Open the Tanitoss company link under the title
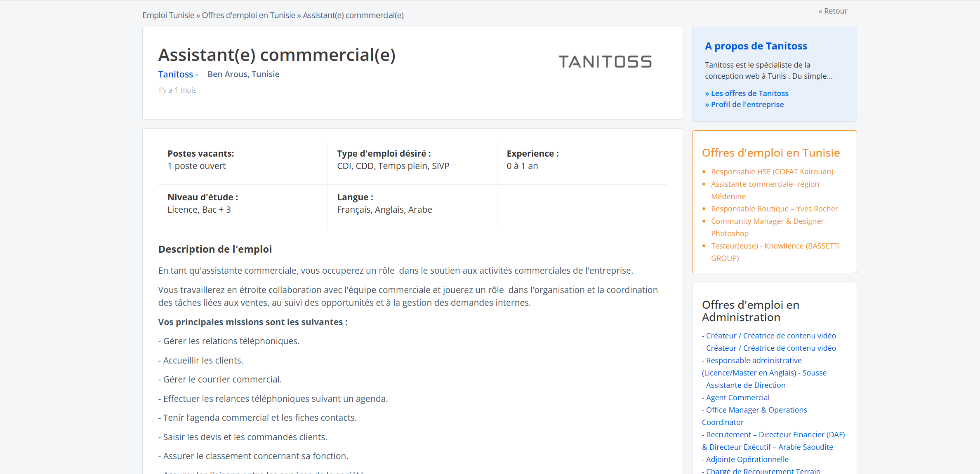980x474 pixels. 176,74
